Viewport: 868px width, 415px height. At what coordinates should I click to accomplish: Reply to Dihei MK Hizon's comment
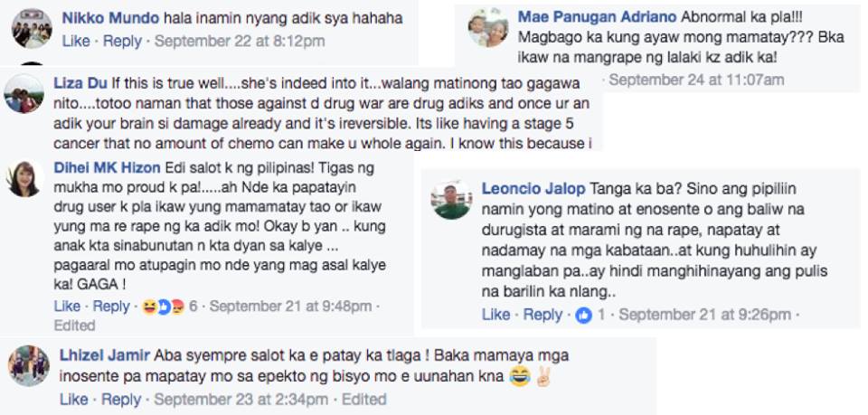[x=111, y=307]
